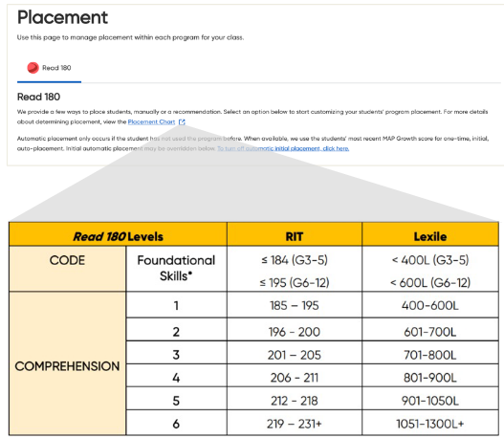504x438 pixels.
Task: Click the Read 180 section heading
Action: click(x=38, y=97)
